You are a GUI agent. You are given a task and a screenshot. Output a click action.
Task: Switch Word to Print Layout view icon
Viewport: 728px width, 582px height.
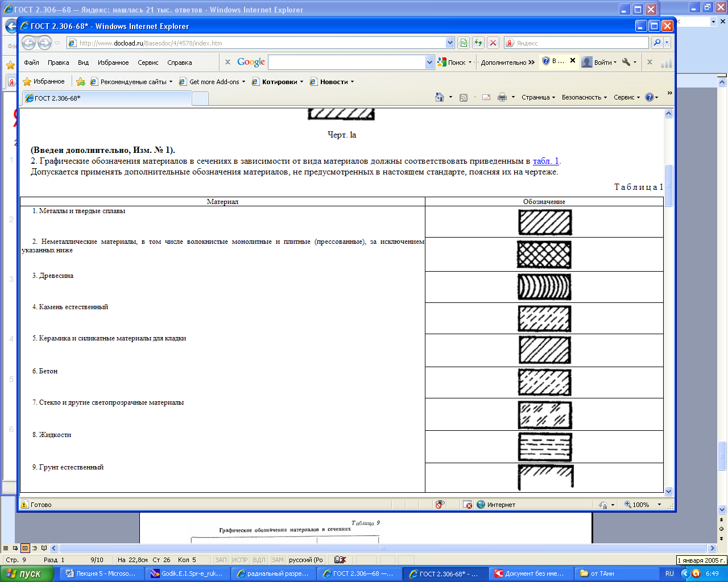25,548
